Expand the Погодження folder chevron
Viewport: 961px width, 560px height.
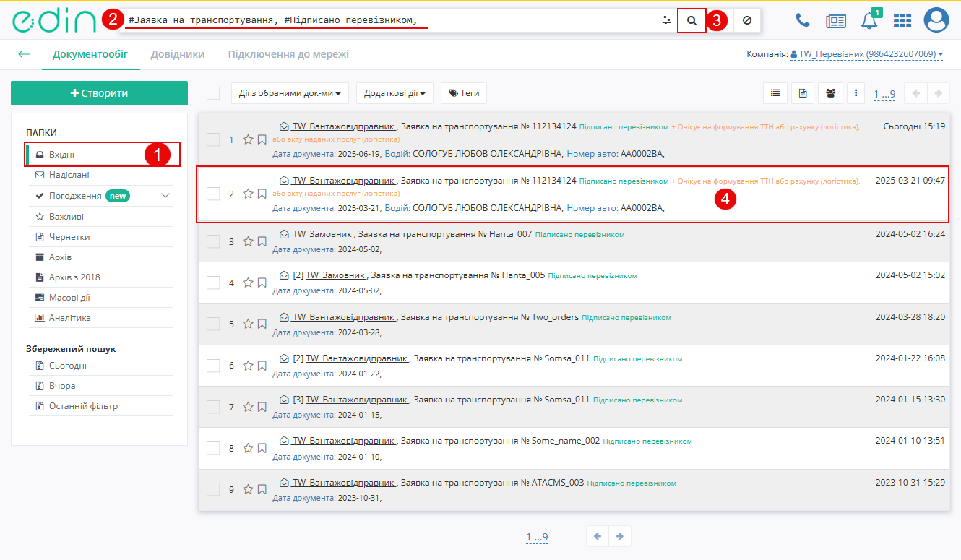tap(165, 196)
